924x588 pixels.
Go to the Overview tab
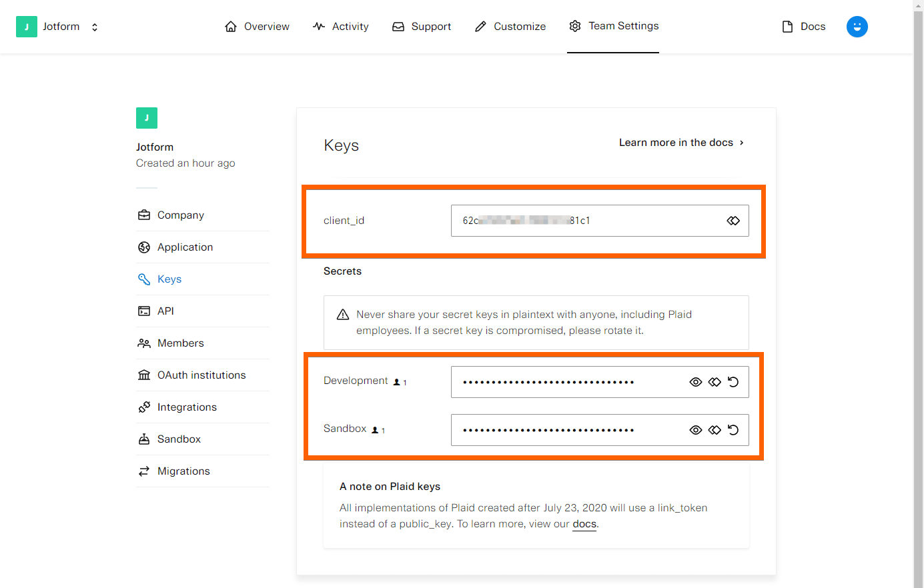(257, 27)
